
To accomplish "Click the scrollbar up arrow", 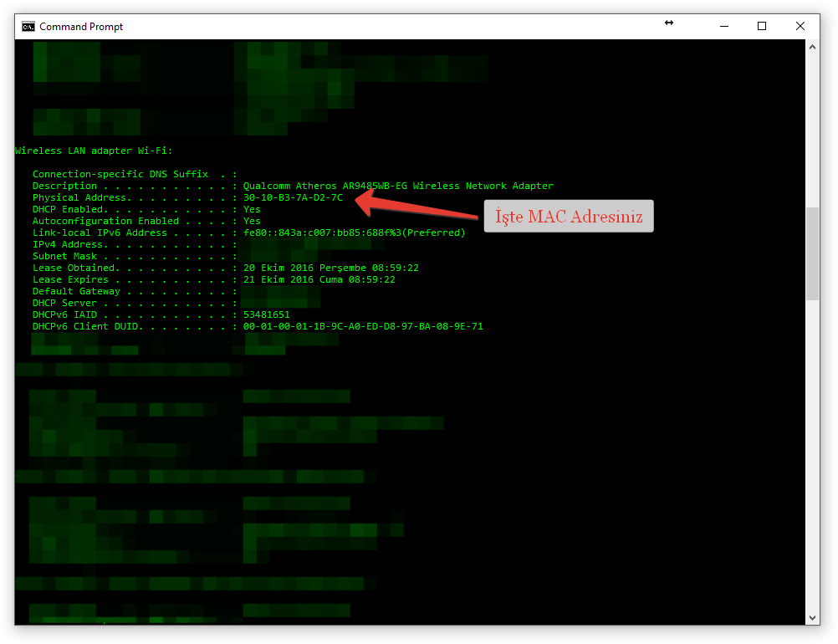I will [x=813, y=48].
